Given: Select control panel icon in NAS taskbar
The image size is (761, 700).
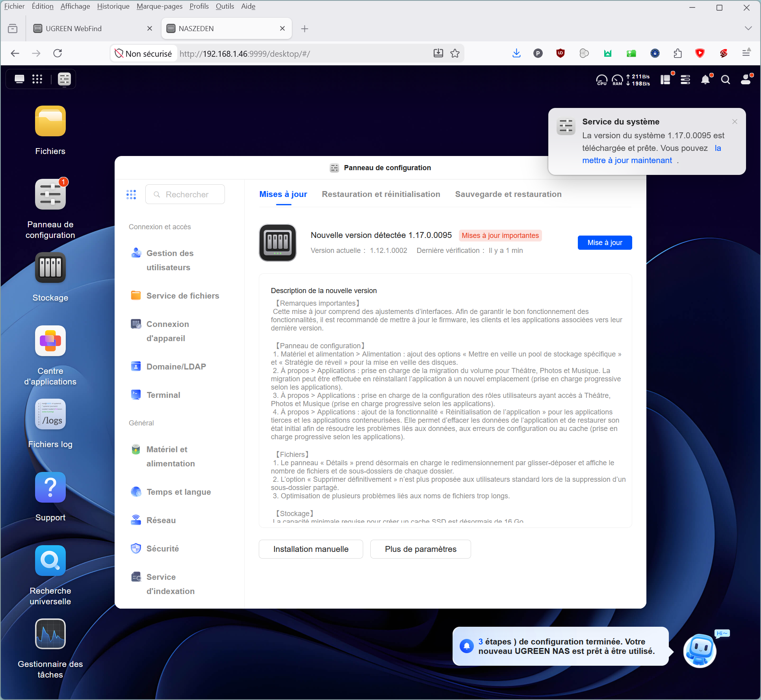Looking at the screenshot, I should pyautogui.click(x=64, y=79).
